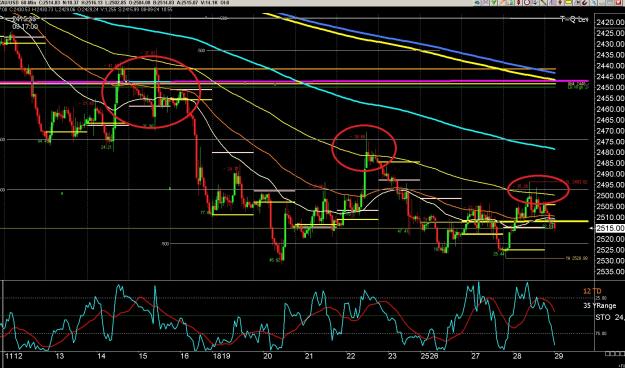
Task: Click date label 13 on time axis
Action: click(x=60, y=356)
